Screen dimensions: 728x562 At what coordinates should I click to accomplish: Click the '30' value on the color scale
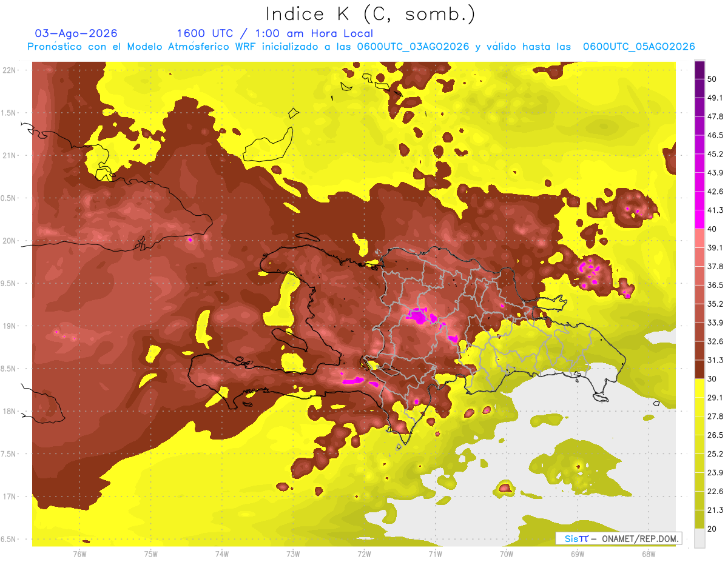coord(712,379)
